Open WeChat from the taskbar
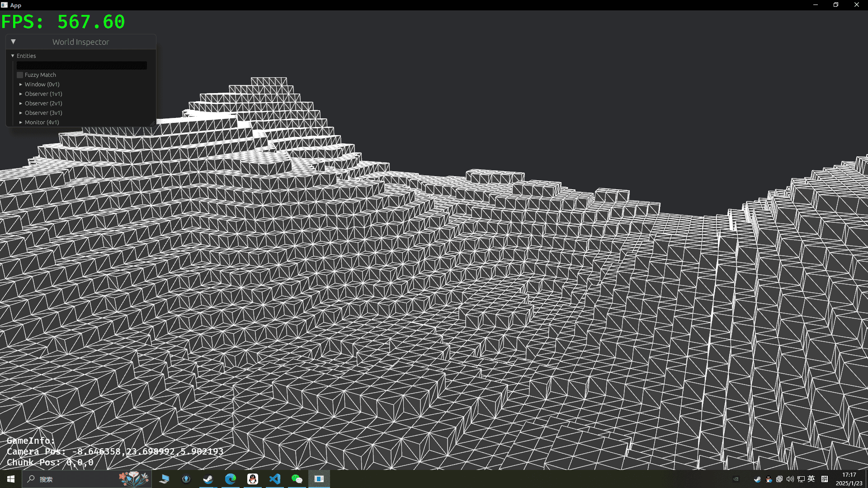This screenshot has width=868, height=488. pos(297,479)
